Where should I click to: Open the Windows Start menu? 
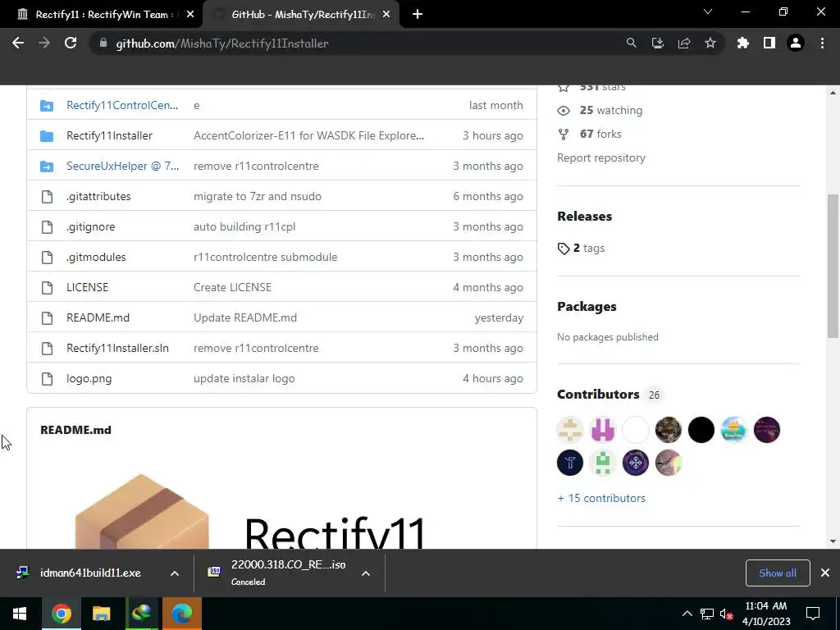(x=20, y=614)
